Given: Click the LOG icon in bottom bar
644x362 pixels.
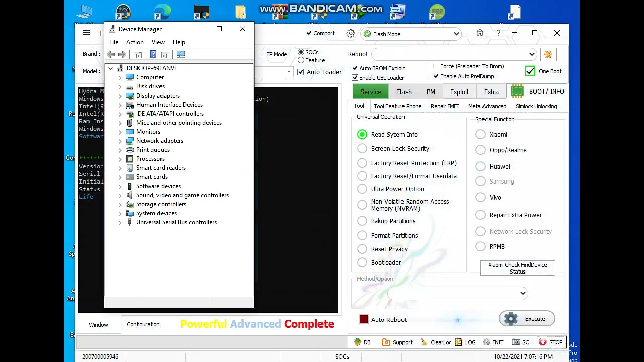Looking at the screenshot, I should click(x=458, y=342).
